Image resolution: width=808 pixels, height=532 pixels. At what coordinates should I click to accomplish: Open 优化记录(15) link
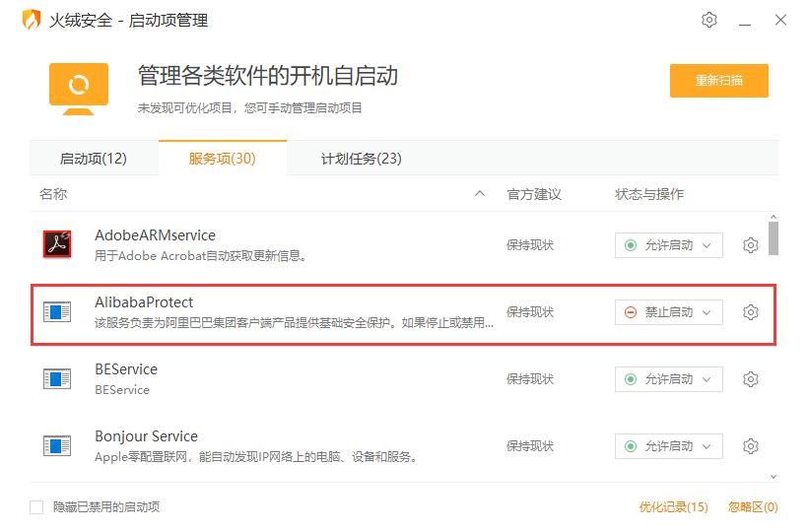tap(673, 507)
